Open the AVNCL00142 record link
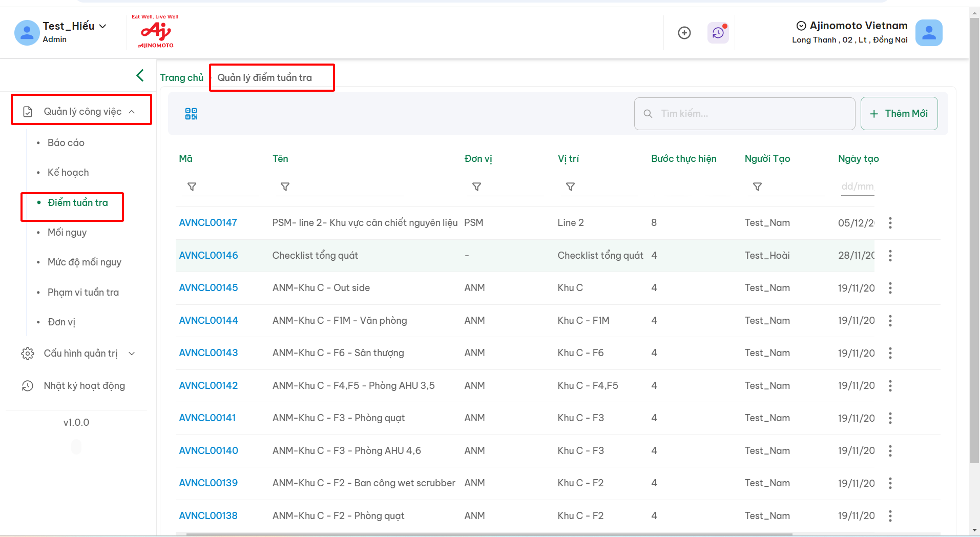 coord(208,386)
